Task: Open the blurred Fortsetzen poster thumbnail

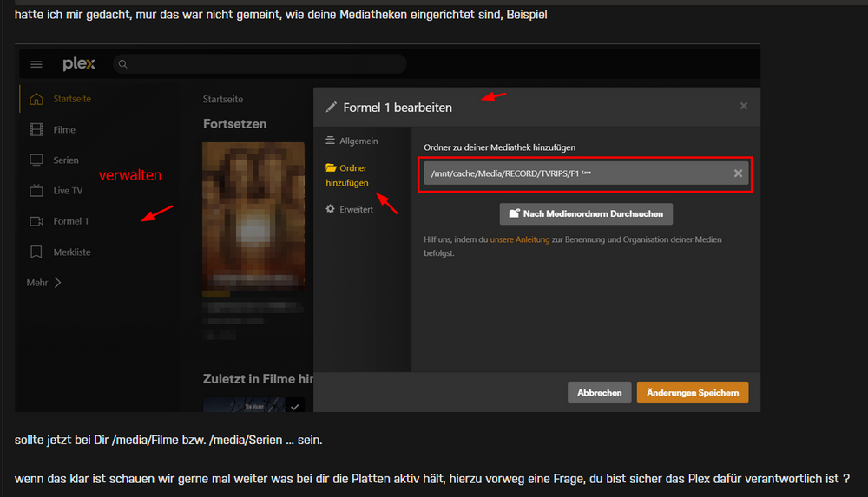Action: (253, 217)
